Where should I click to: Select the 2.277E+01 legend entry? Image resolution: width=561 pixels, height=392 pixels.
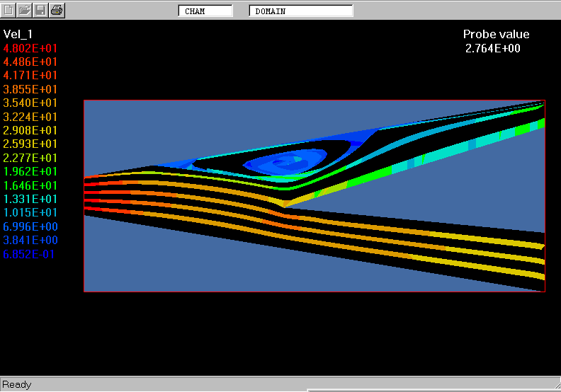(30, 158)
